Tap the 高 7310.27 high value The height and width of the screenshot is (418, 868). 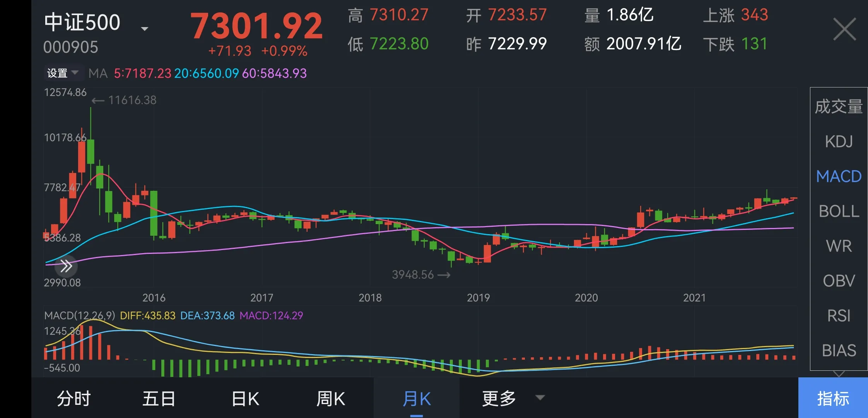[388, 15]
